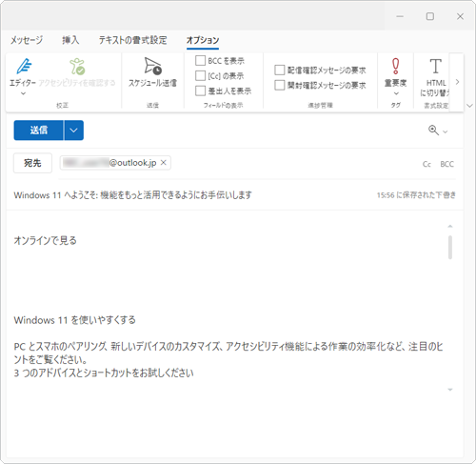Check the 差出人を表示 option

(200, 91)
